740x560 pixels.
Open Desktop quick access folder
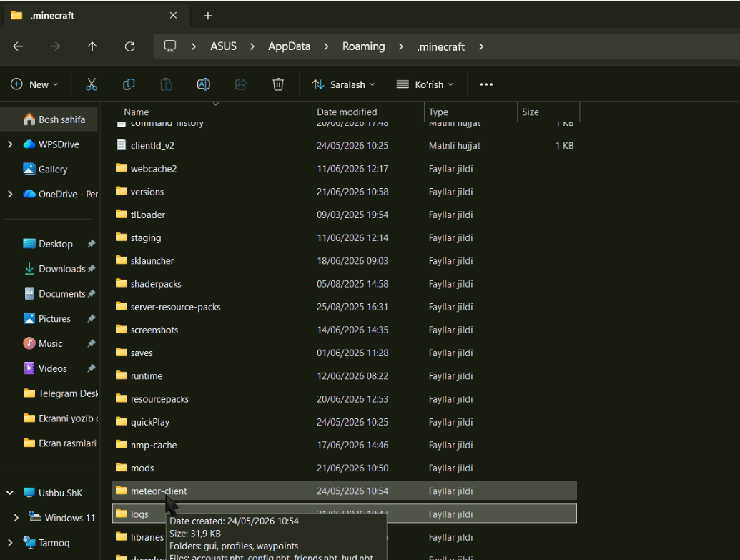tap(49, 244)
